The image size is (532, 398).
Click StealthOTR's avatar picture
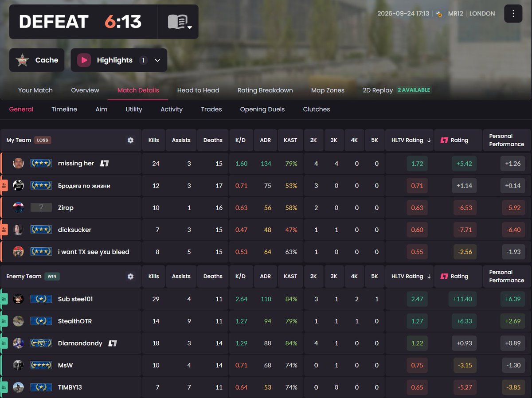point(18,321)
